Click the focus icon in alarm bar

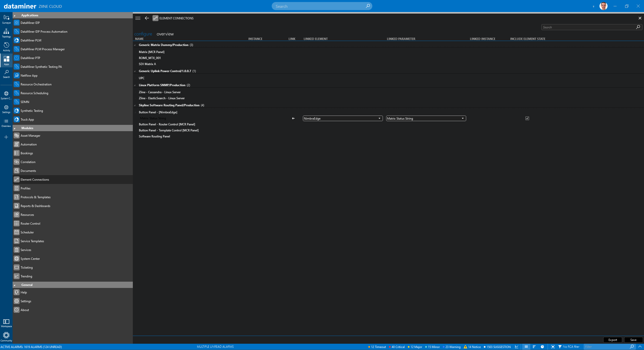[553, 347]
